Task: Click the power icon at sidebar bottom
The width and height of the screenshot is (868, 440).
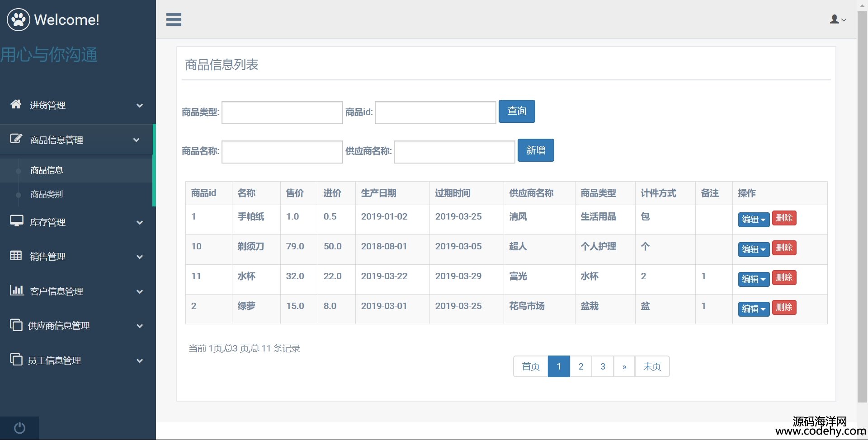Action: pos(19,428)
